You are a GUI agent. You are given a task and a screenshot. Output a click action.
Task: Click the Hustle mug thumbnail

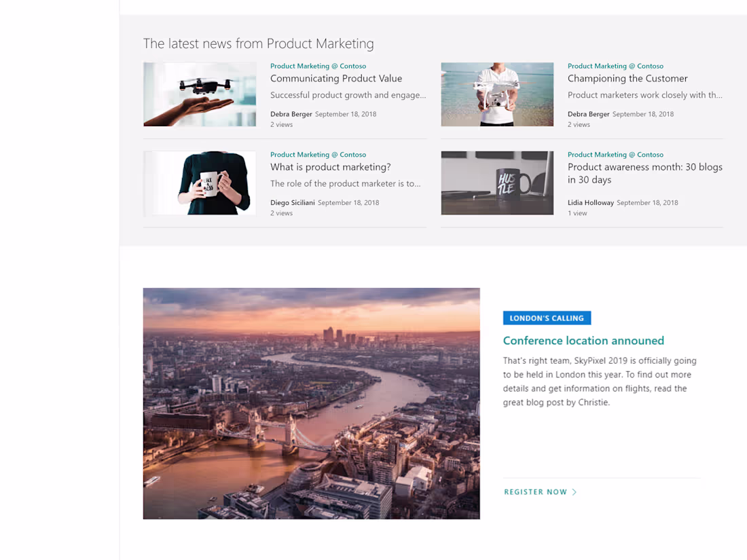tap(497, 183)
